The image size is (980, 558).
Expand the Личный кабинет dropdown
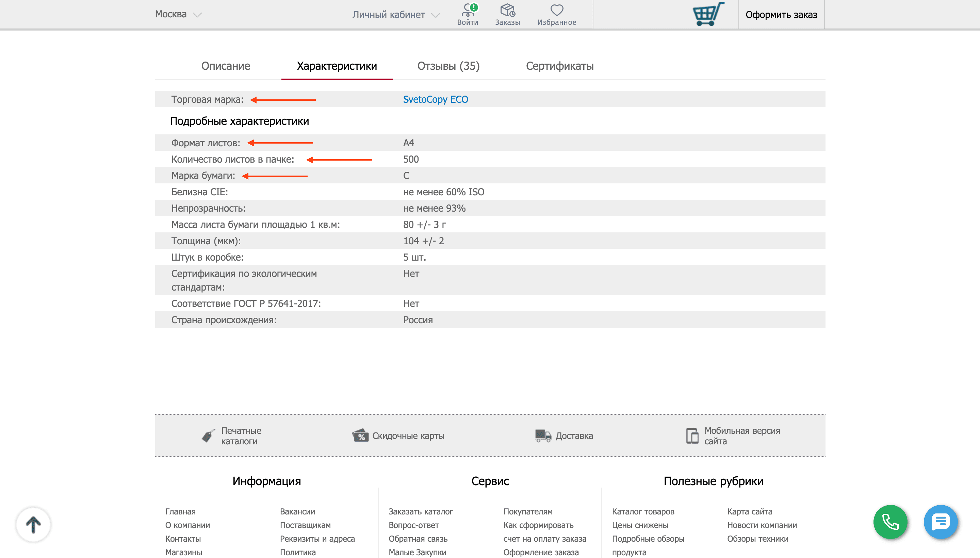tap(396, 15)
